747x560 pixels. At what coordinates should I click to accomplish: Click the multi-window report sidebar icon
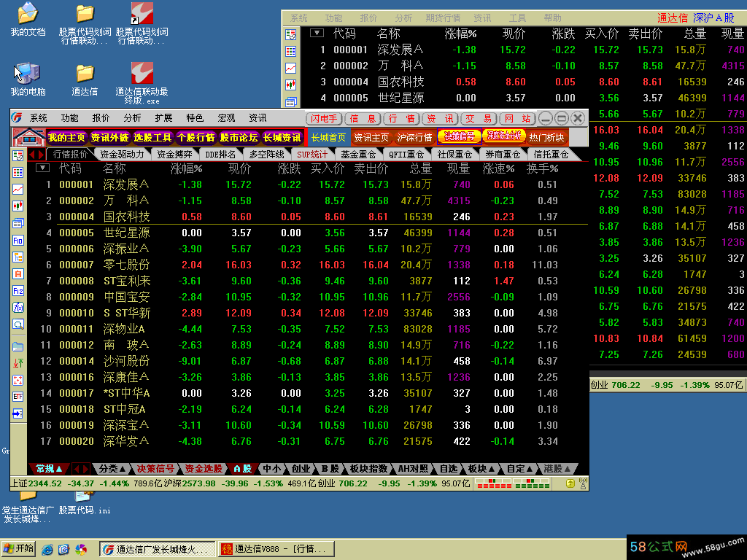(18, 223)
